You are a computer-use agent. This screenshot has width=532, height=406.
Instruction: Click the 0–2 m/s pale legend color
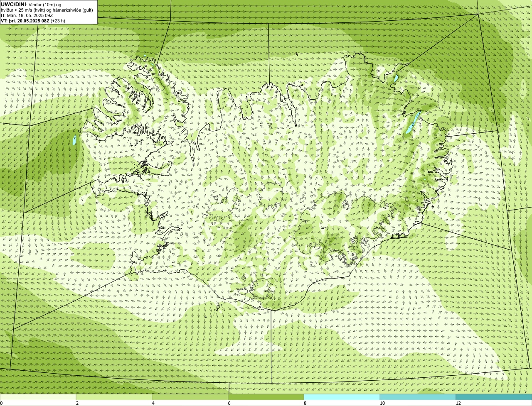point(38,397)
